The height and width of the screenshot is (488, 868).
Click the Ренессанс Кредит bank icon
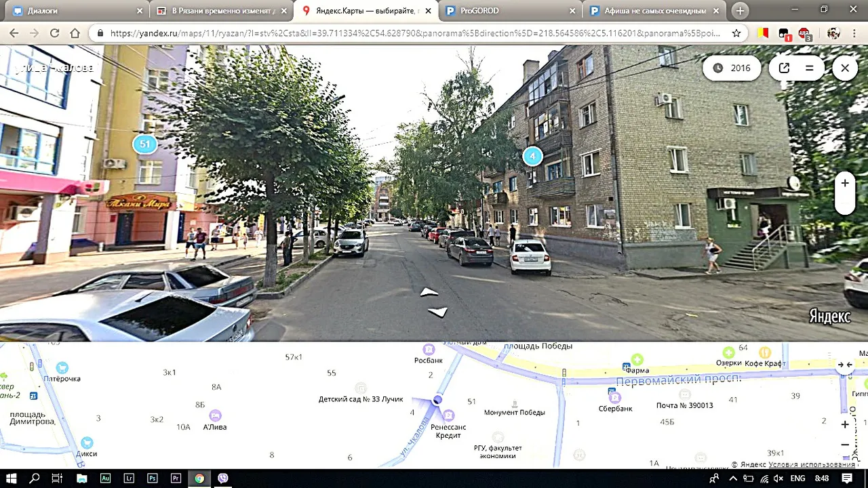pyautogui.click(x=448, y=415)
